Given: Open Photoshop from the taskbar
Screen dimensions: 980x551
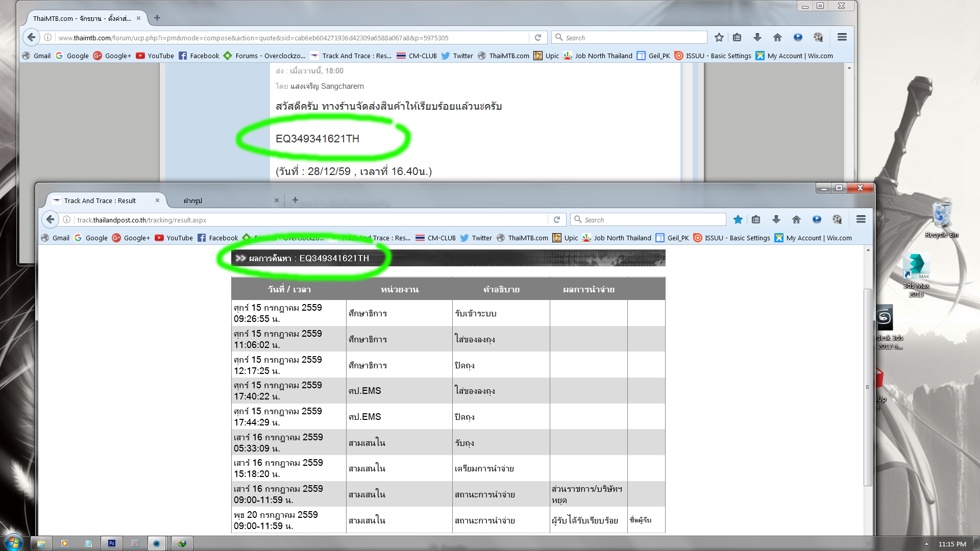Looking at the screenshot, I should [x=111, y=543].
